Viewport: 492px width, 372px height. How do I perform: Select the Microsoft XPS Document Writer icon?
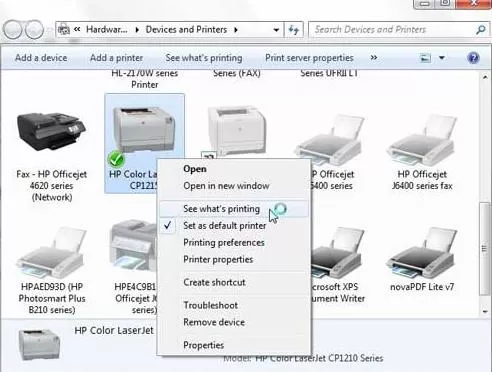(x=337, y=252)
